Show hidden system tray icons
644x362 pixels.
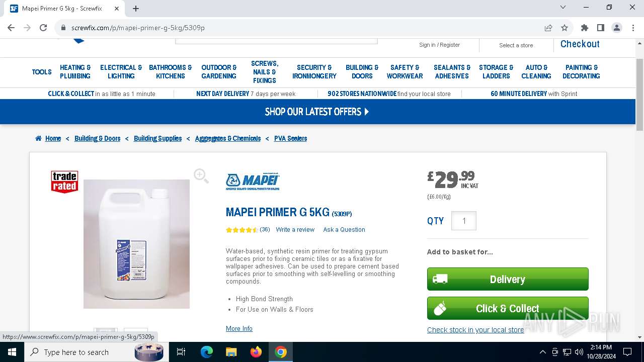(542, 352)
